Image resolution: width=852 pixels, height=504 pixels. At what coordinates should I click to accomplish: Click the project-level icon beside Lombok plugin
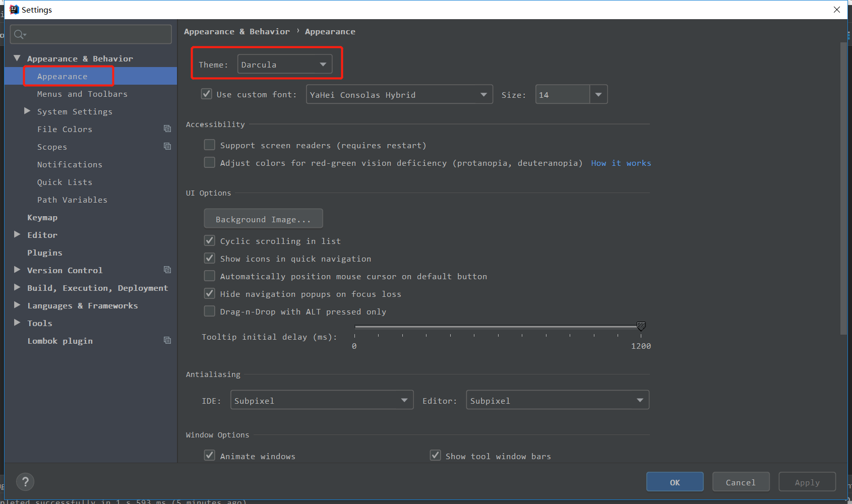[x=167, y=340]
